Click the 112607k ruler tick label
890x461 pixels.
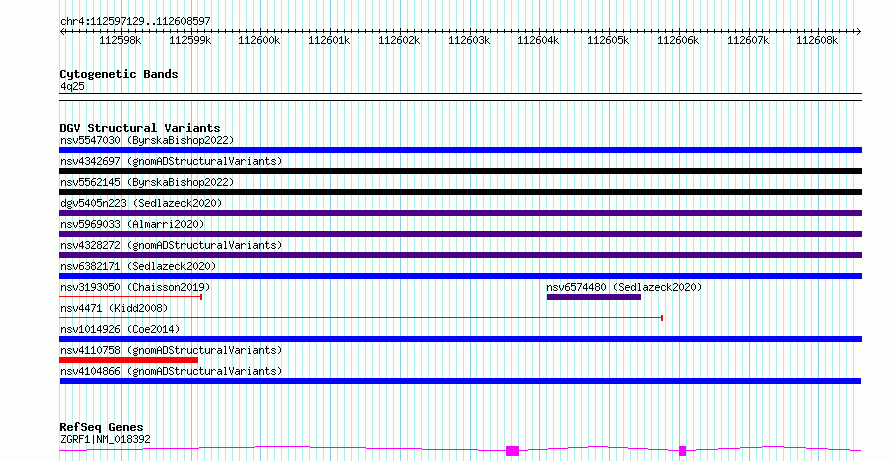[748, 40]
